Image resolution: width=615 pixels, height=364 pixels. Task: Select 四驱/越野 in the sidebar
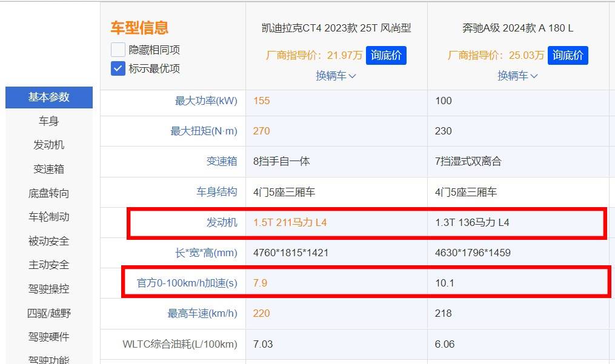pos(49,313)
